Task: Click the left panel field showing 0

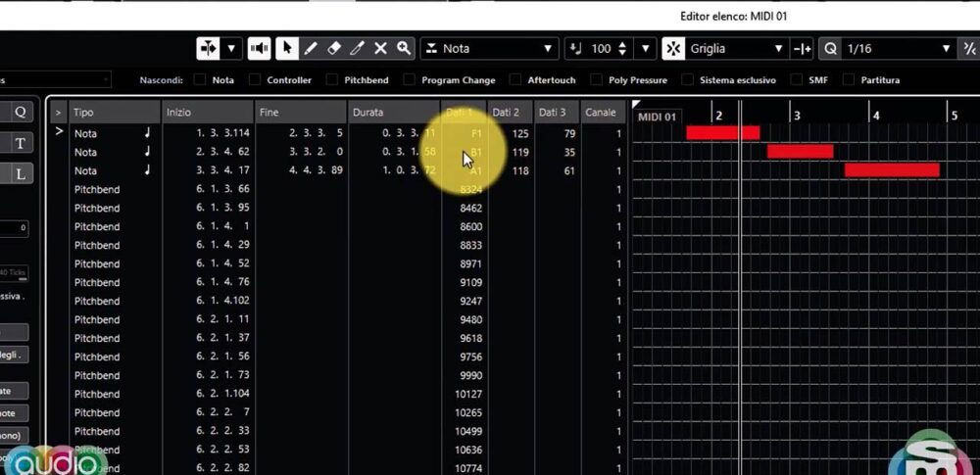Action: tap(14, 228)
